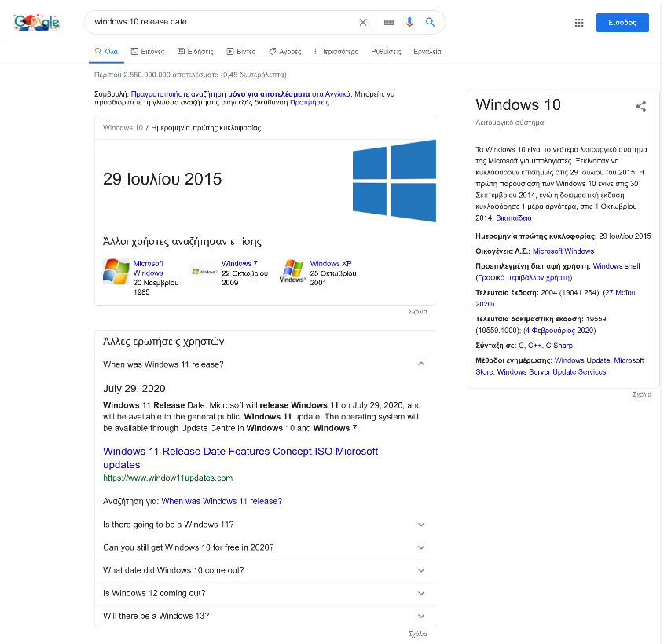Image resolution: width=664 pixels, height=644 pixels.
Task: Open the Microsoft Windows related search link
Action: pyautogui.click(x=149, y=269)
